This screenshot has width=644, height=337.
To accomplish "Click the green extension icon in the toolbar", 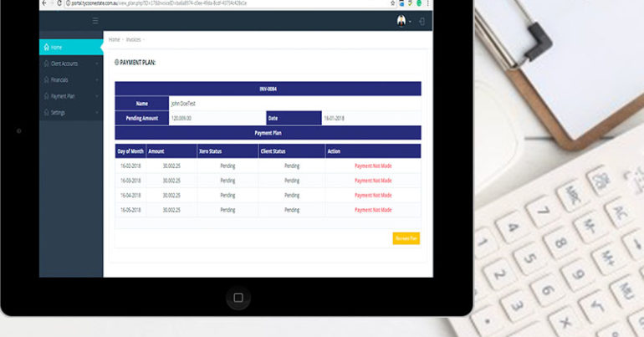I will pyautogui.click(x=419, y=3).
